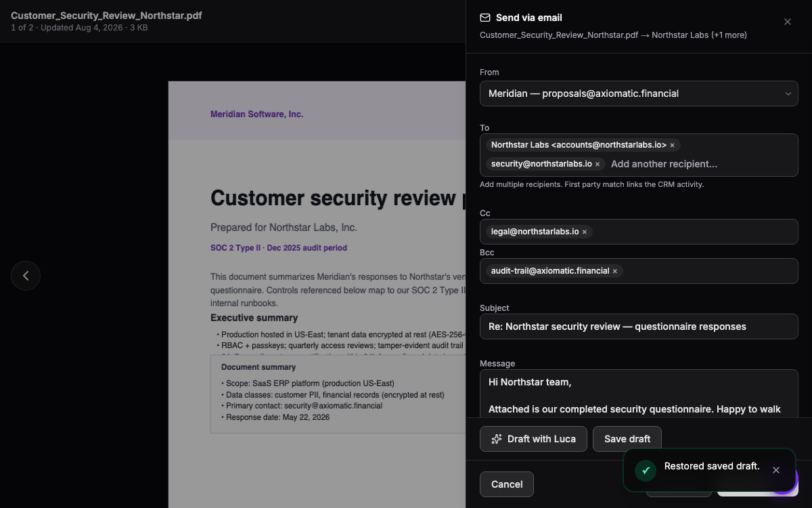Click the 'Production hosted in US-East' bullet
This screenshot has height=508, width=812.
341,335
